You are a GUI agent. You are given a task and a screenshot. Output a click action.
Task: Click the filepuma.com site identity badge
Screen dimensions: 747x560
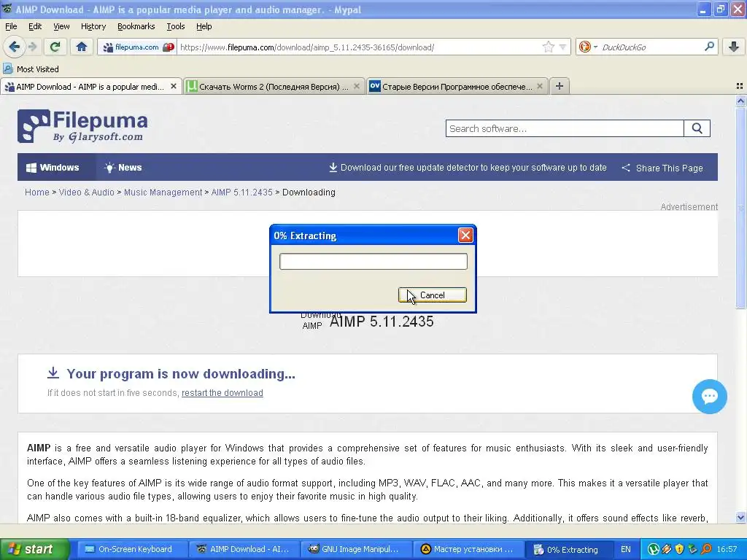pos(138,47)
